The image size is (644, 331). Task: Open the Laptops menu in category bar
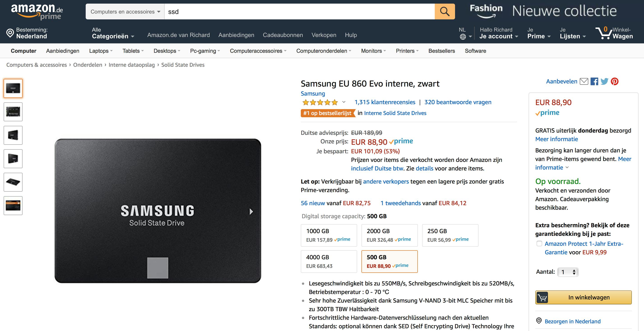(x=101, y=51)
